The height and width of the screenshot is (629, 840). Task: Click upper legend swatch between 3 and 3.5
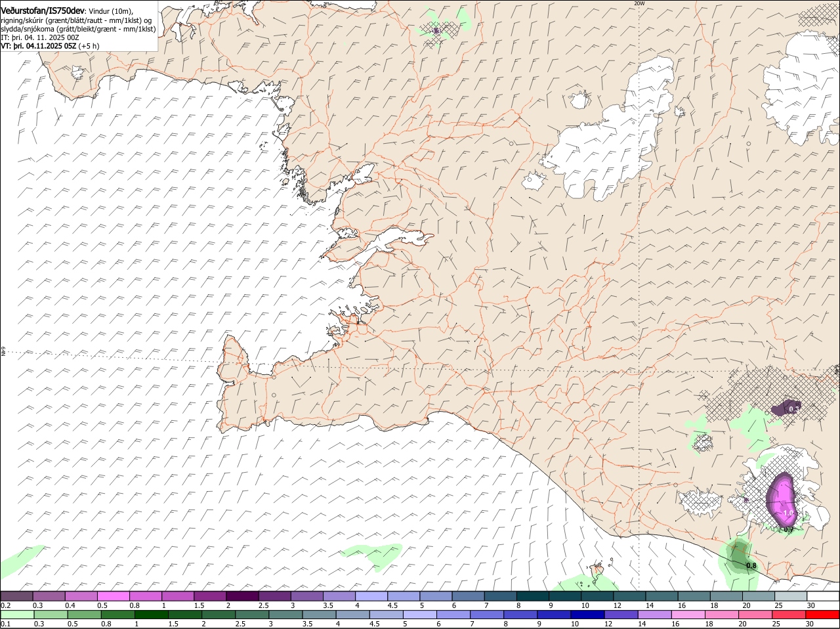coord(307,596)
